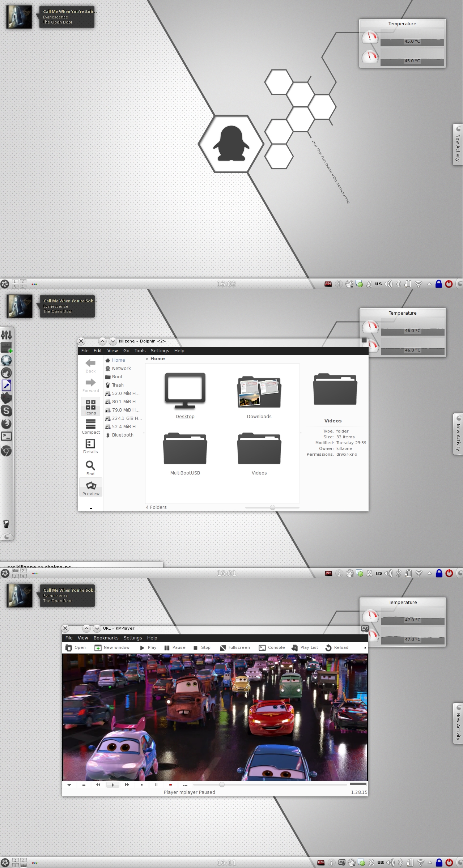Switch Dolphin to Compact view mode
This screenshot has width=463, height=868.
tap(90, 426)
